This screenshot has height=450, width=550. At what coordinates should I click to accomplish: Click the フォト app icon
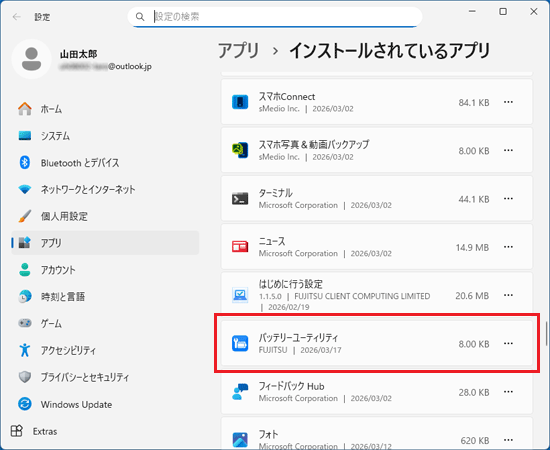(x=240, y=440)
